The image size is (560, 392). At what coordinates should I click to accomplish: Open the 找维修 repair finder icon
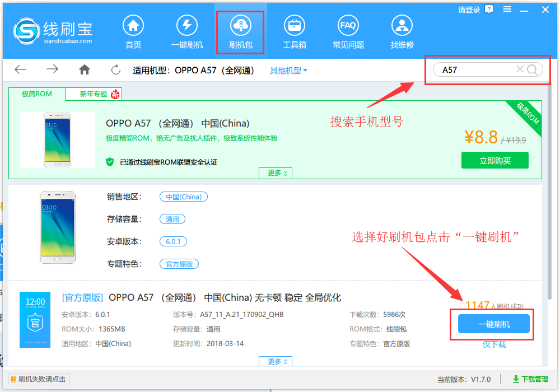tap(401, 24)
